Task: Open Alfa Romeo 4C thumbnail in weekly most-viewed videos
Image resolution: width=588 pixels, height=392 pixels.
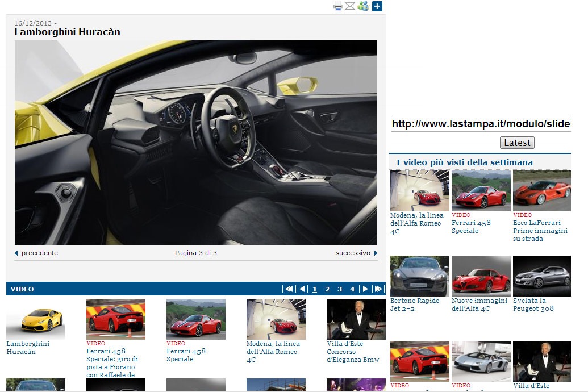Action: click(420, 191)
